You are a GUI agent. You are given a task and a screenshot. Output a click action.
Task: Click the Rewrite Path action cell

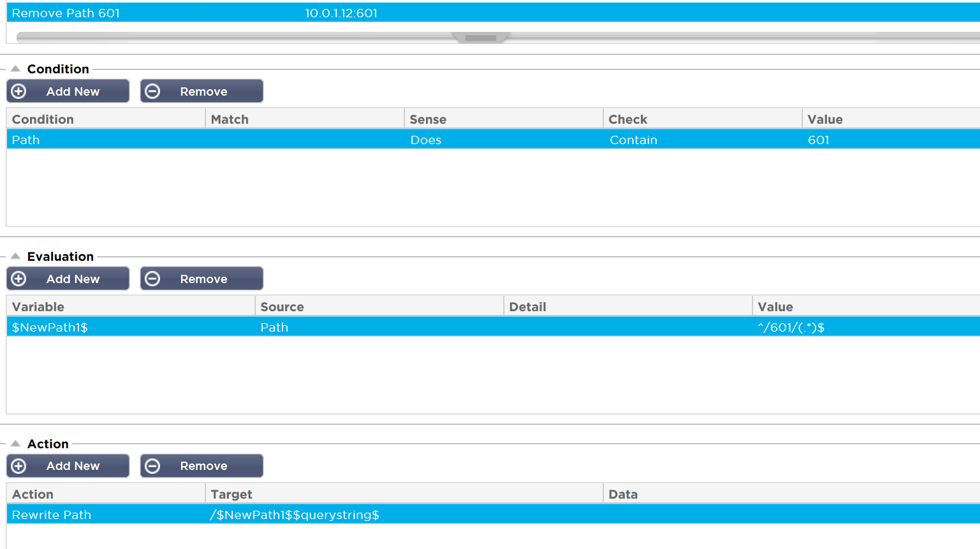(52, 515)
